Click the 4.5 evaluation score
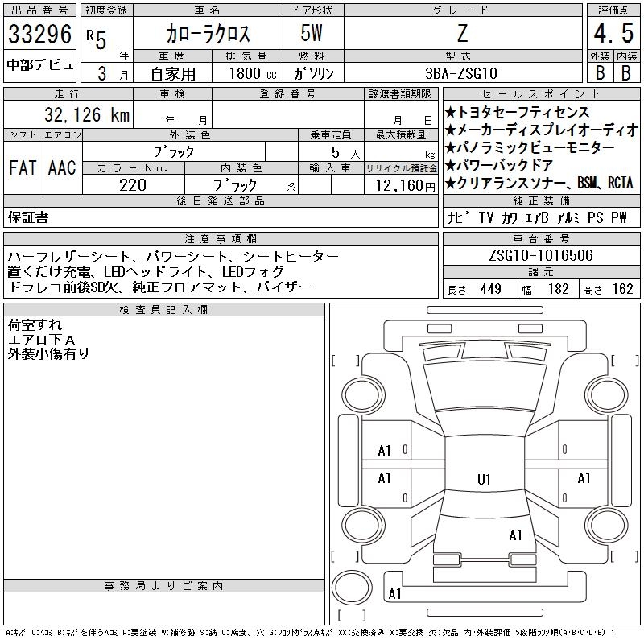This screenshot has height=644, width=644. point(611,35)
